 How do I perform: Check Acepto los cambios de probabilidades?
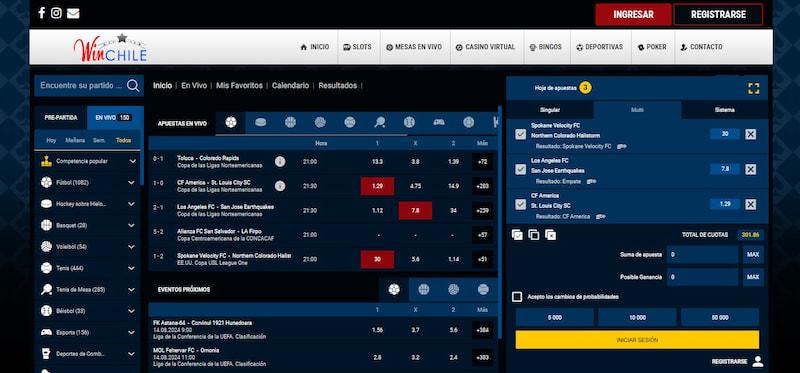(517, 297)
